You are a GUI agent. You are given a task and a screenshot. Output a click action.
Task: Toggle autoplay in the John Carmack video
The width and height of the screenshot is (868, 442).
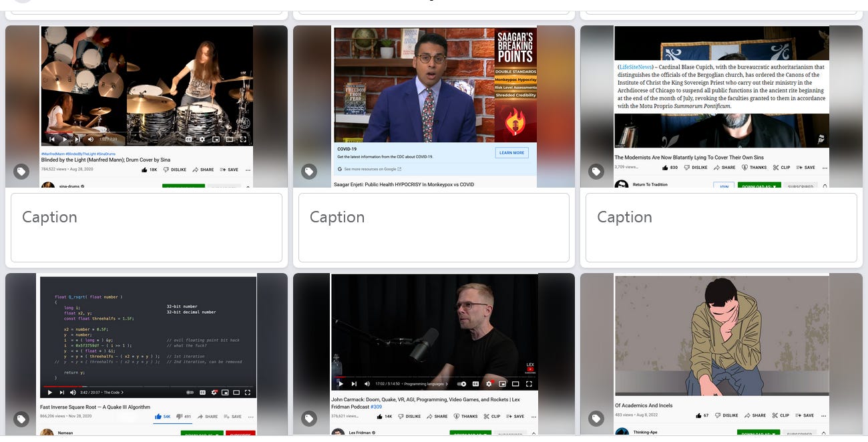(x=462, y=384)
